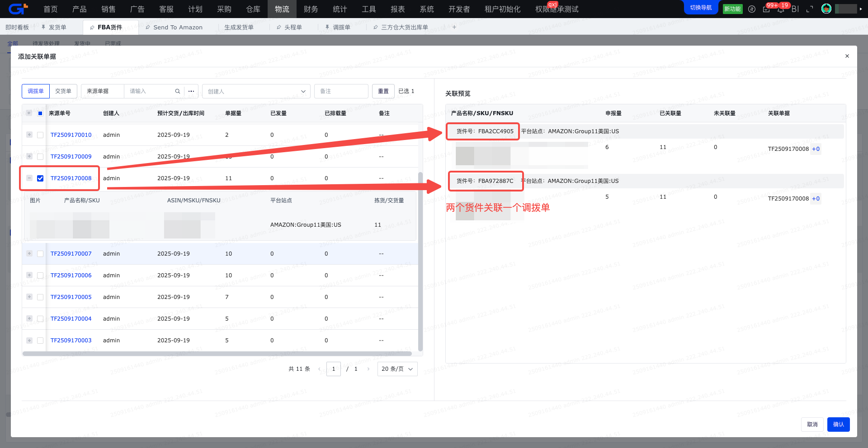Check the box for TF2509170003
The width and height of the screenshot is (868, 448).
pos(40,341)
